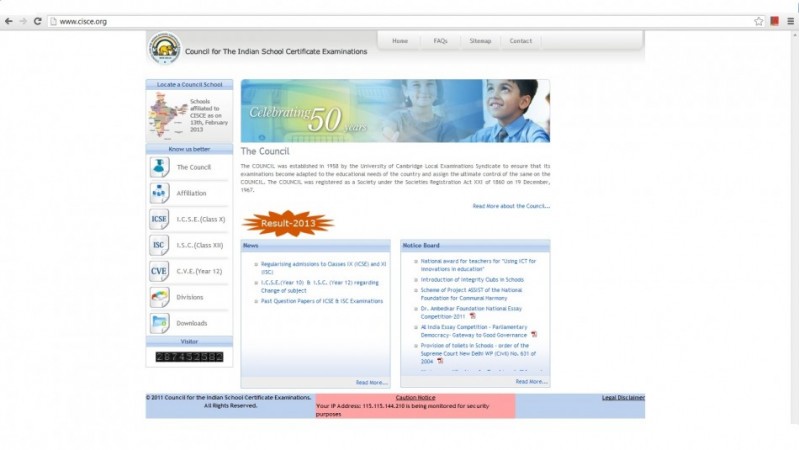
Task: Click the Notice Board panel header
Action: click(x=475, y=245)
